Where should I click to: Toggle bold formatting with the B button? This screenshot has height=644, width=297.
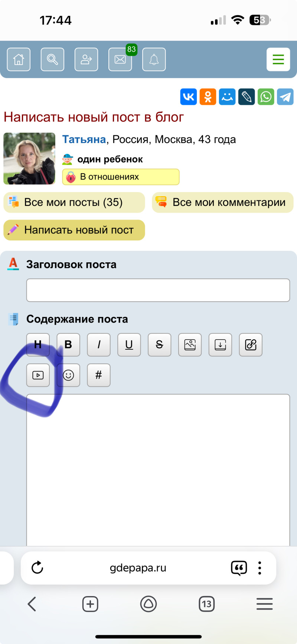pyautogui.click(x=68, y=345)
